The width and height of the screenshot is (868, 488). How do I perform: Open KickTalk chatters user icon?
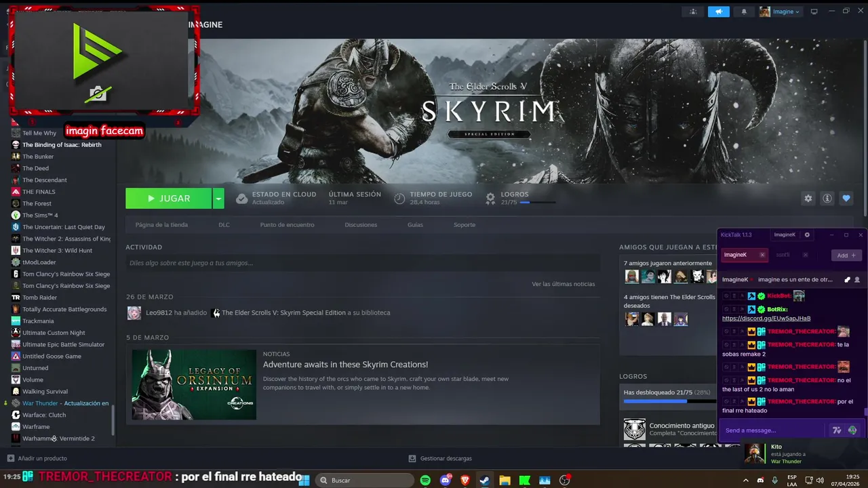(x=857, y=279)
